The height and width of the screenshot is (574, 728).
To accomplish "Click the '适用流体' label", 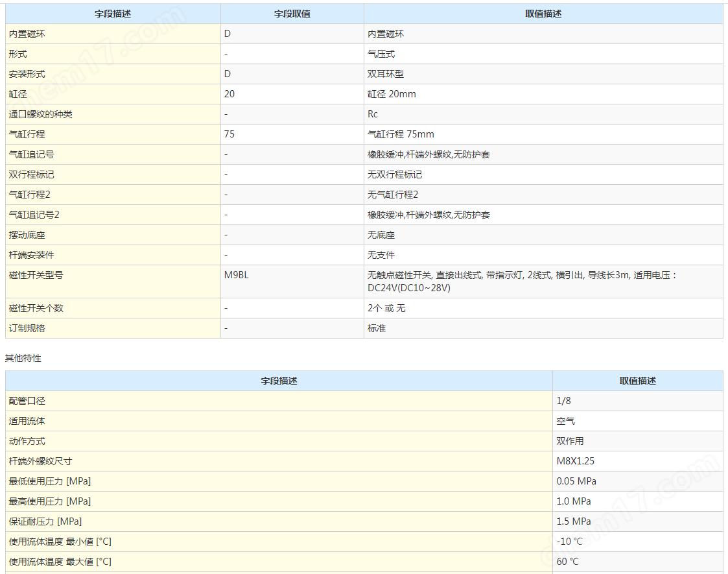I will (x=27, y=421).
